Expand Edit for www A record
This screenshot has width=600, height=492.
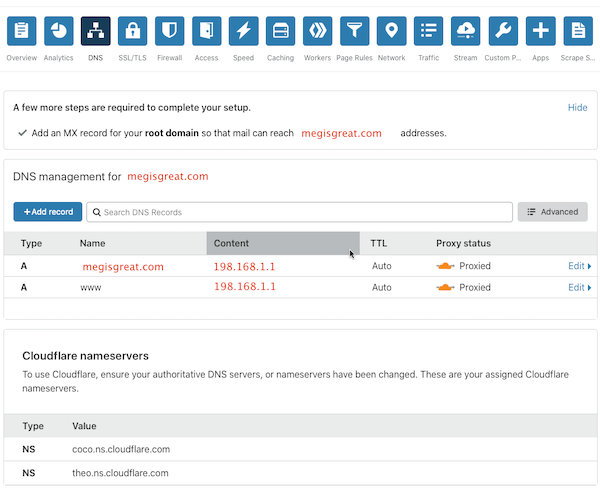coord(579,287)
